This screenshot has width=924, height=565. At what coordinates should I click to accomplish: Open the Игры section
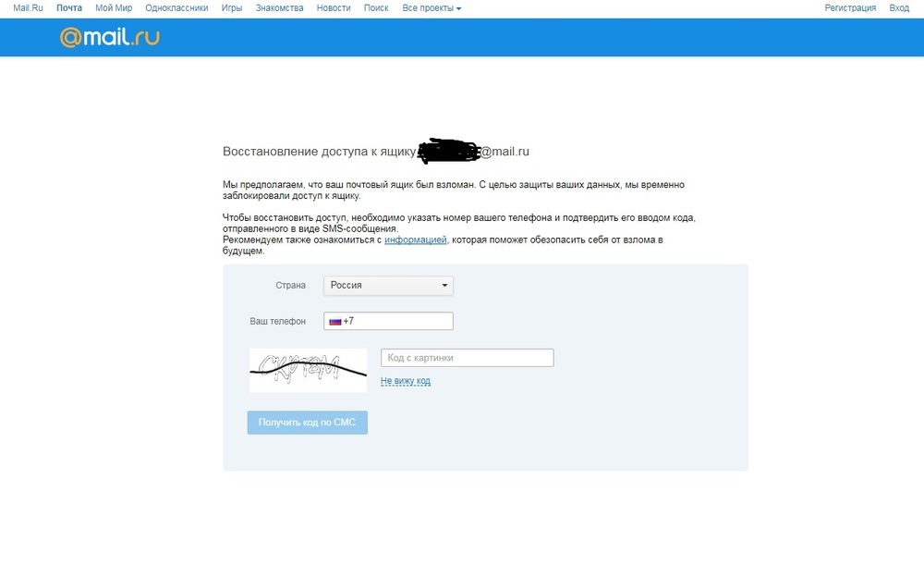click(x=232, y=8)
